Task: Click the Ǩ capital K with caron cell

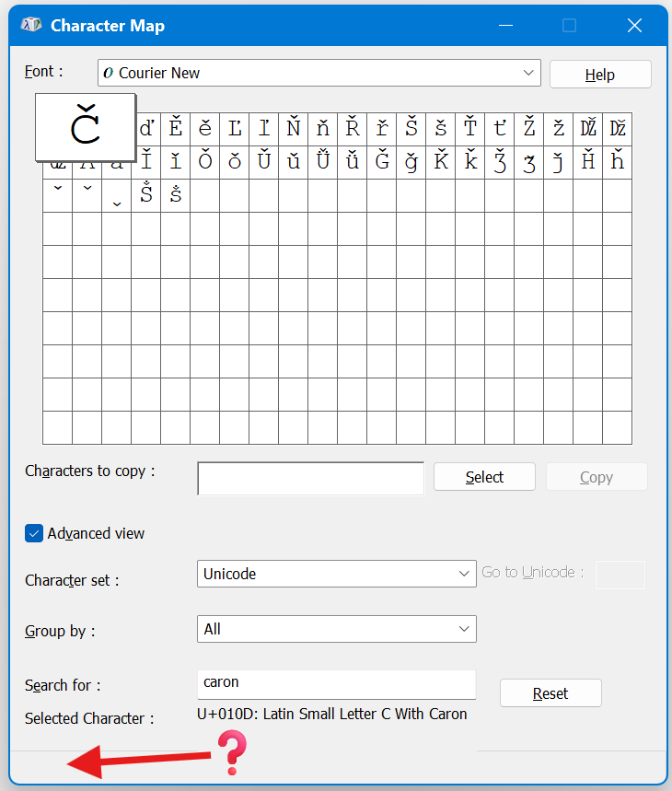Action: [x=441, y=162]
